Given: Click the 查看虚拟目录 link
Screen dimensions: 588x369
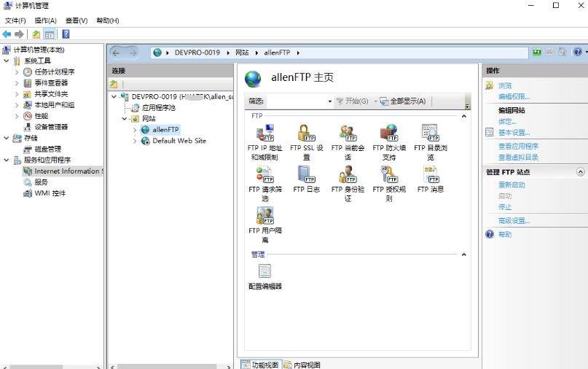Looking at the screenshot, I should [518, 158].
